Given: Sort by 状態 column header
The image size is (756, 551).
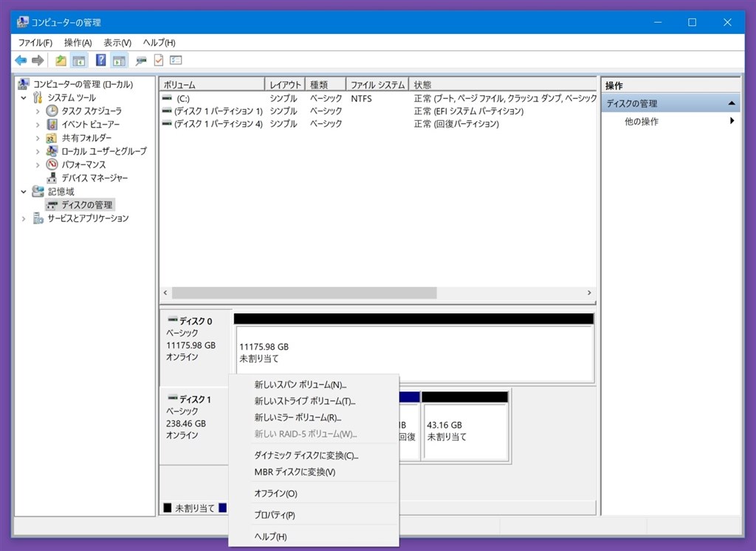Looking at the screenshot, I should [x=503, y=85].
